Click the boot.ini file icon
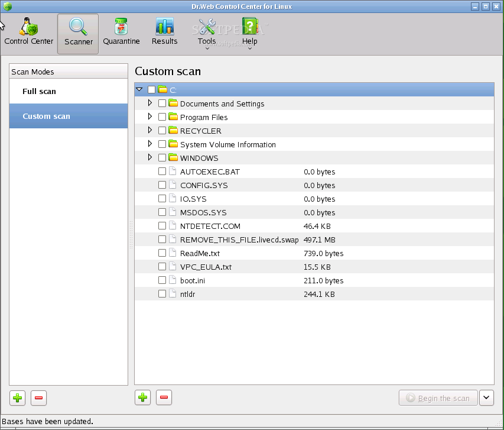The image size is (504, 430). coord(173,280)
